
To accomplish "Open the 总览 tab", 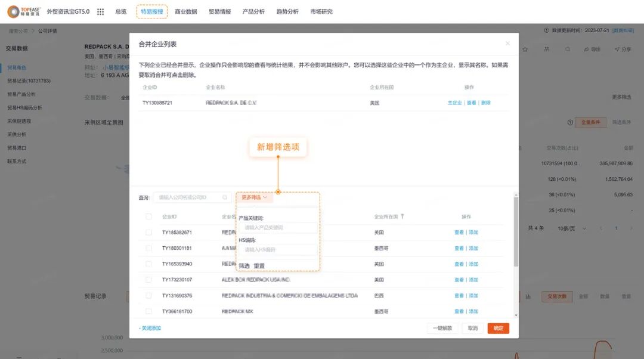I will coord(120,11).
